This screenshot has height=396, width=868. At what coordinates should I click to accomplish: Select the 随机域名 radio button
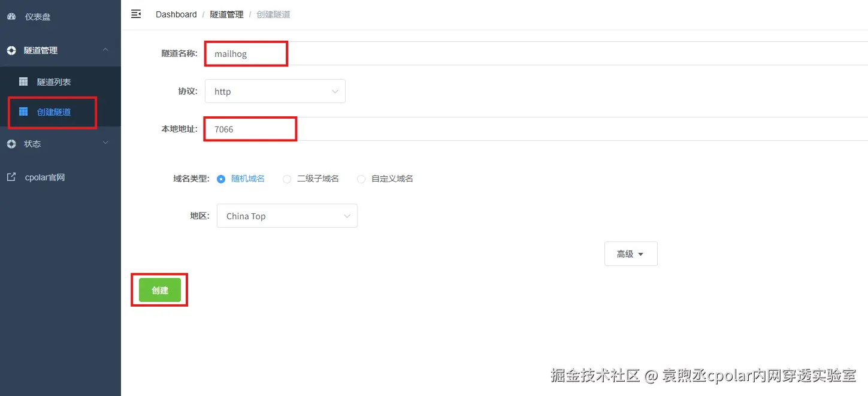[x=221, y=179]
